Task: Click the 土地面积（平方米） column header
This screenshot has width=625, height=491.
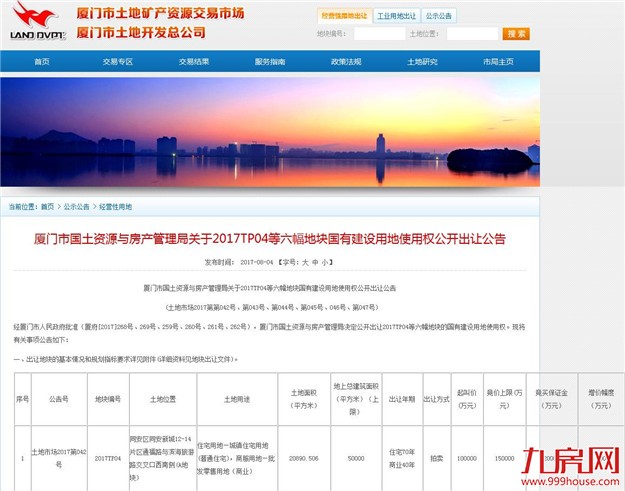Action: (x=304, y=399)
